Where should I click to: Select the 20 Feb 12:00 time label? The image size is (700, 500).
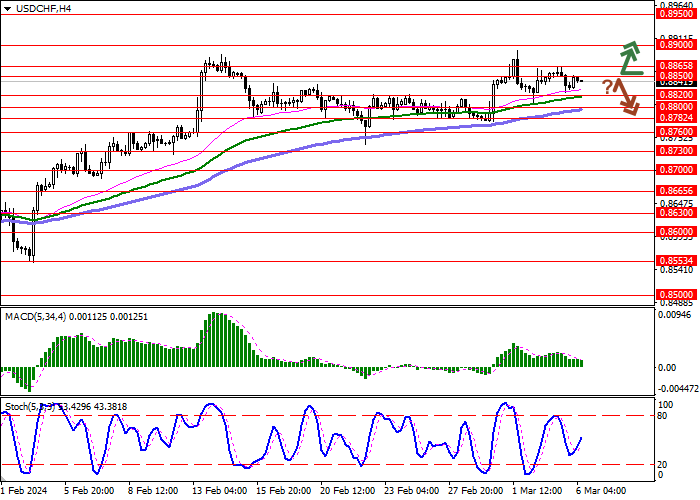(x=348, y=491)
